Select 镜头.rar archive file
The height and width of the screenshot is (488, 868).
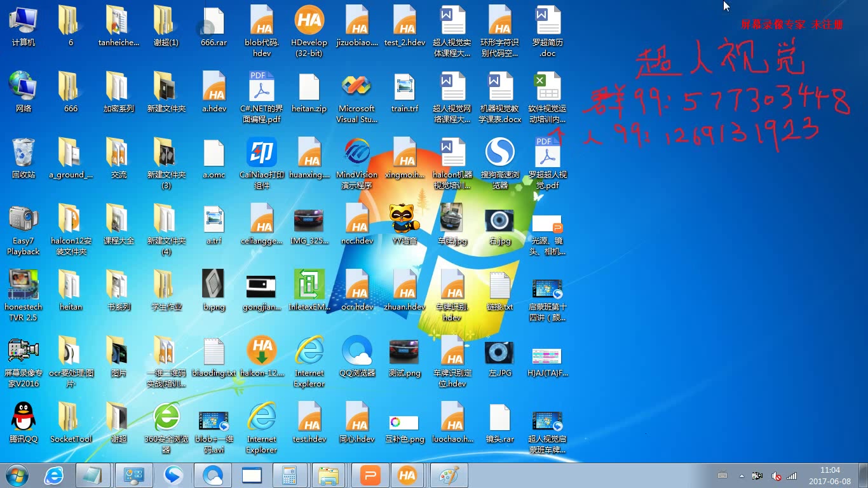(500, 423)
